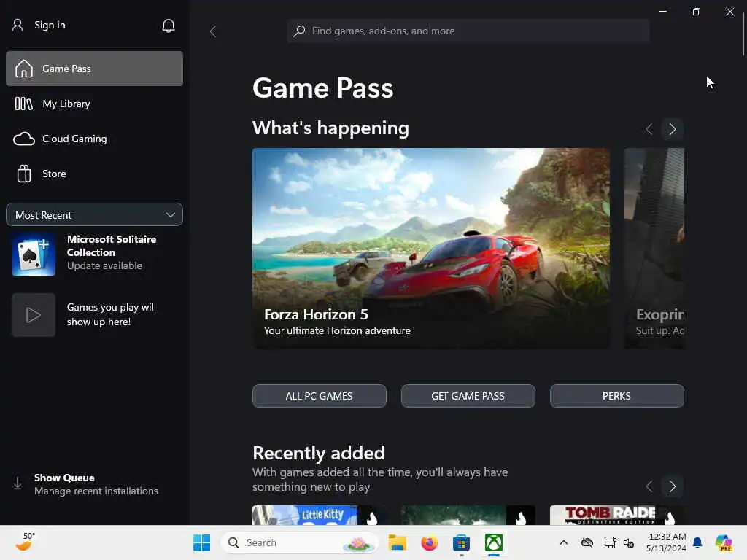The height and width of the screenshot is (560, 747).
Task: Open Cloud Gaming section
Action: 94,139
